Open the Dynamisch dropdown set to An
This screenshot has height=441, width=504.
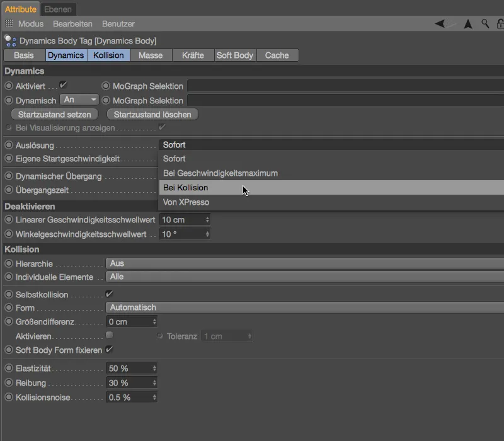click(79, 100)
